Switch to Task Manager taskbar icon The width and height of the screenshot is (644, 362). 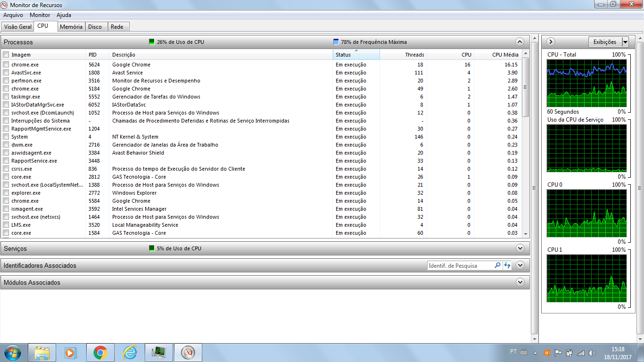click(x=158, y=353)
